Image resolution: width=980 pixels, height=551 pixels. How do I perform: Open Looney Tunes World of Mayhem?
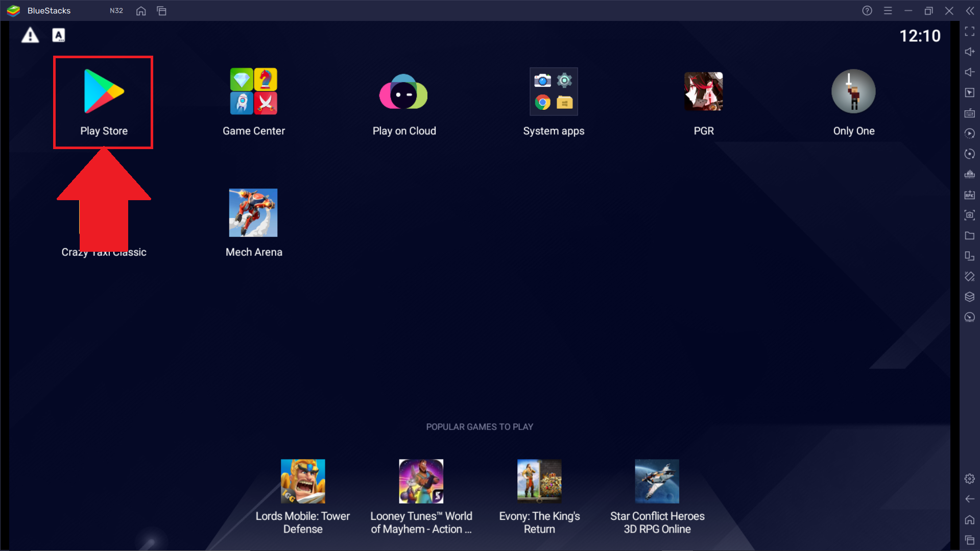coord(421,496)
